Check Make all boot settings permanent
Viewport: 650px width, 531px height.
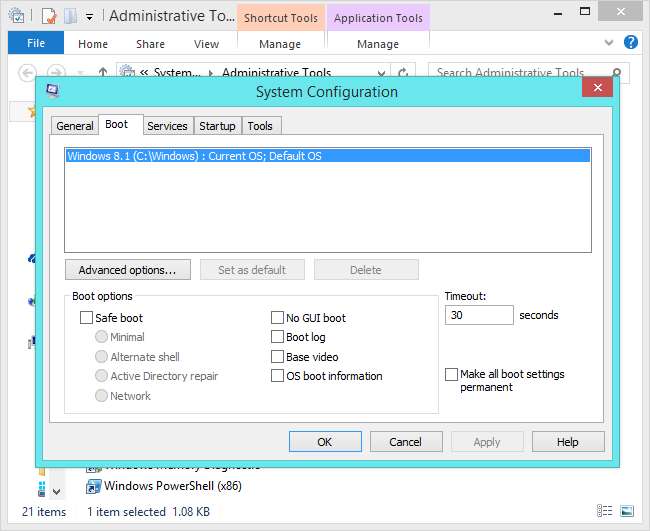tap(451, 374)
